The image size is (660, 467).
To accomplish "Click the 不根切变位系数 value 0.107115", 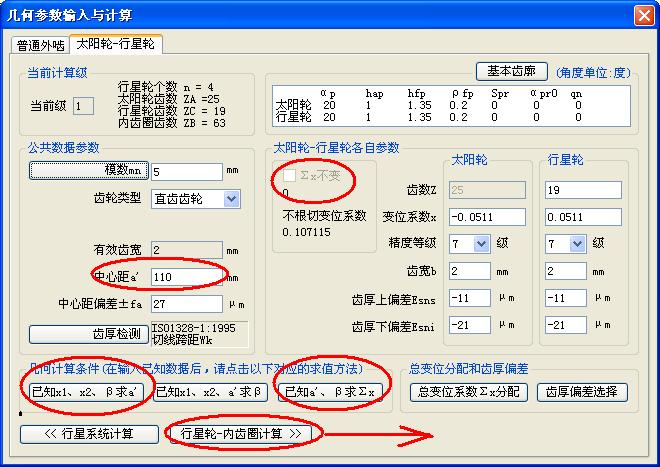I will [306, 232].
